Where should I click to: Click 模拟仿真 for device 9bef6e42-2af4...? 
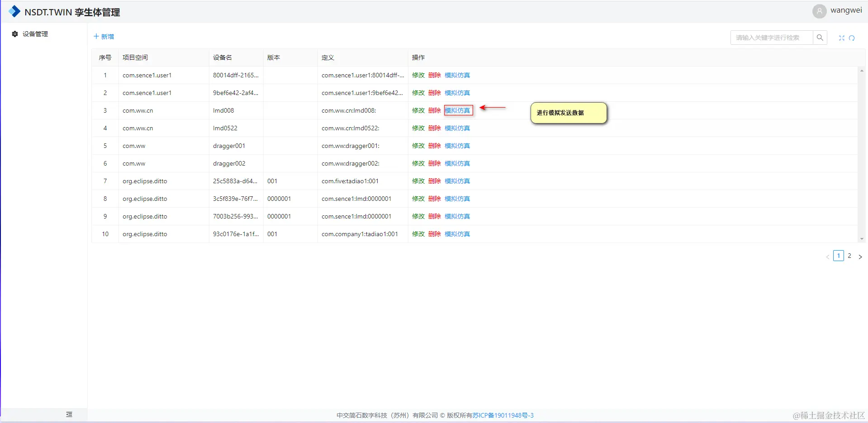coord(457,93)
